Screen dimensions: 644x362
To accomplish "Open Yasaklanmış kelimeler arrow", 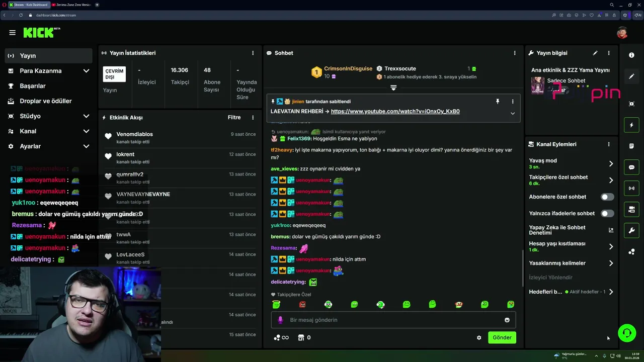I will click(x=611, y=263).
